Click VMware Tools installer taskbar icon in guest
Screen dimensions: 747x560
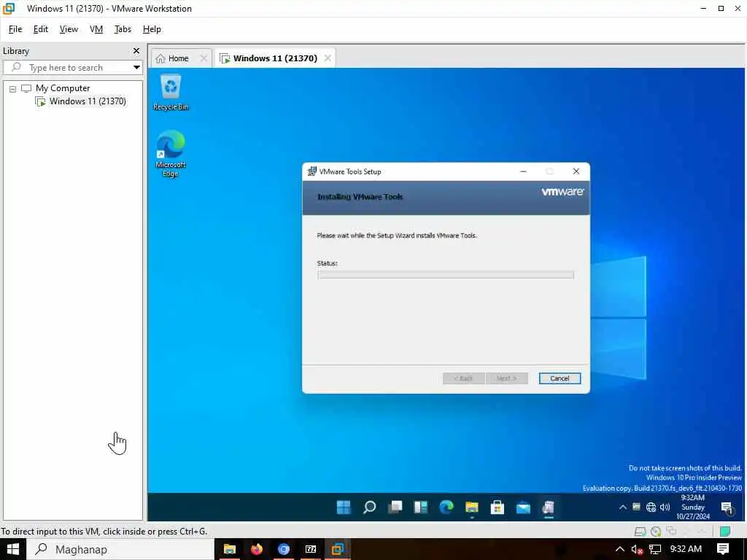coord(549,507)
